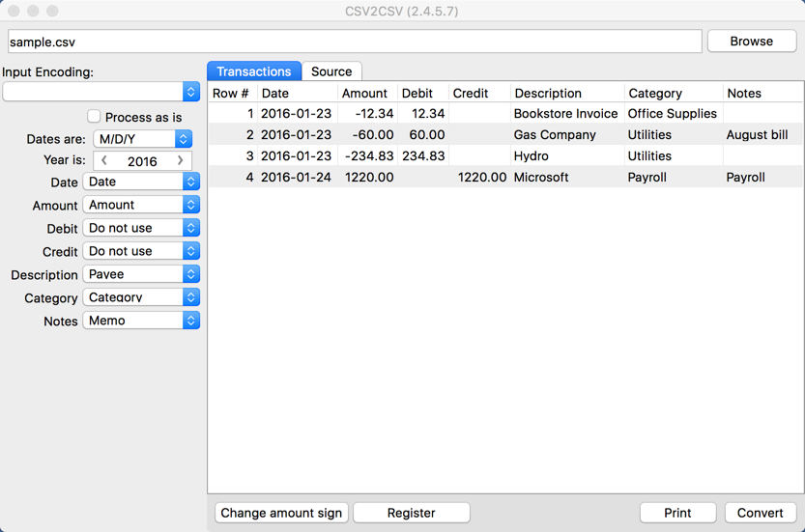The image size is (805, 532).
Task: Click the Browse button
Action: tap(751, 42)
